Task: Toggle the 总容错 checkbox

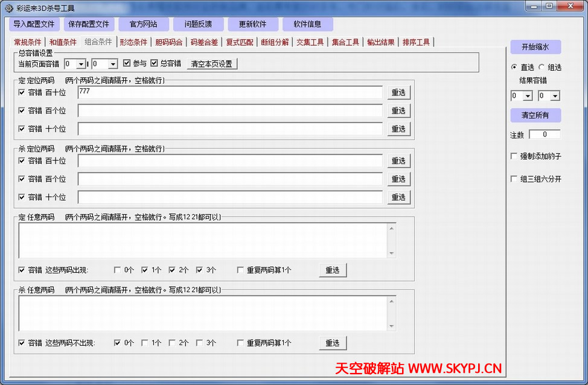Action: [155, 63]
